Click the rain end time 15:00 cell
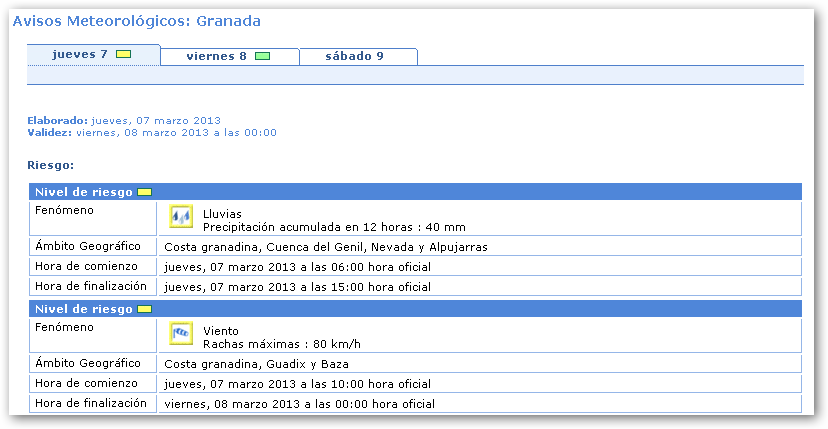 [x=297, y=287]
